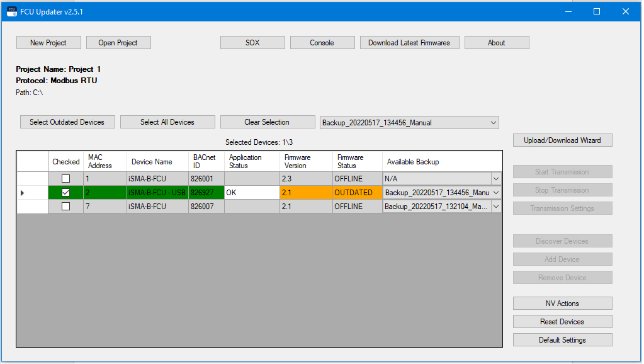Click the row pointer arrow for device 2
Screen dimensions: 644x364
click(23, 193)
